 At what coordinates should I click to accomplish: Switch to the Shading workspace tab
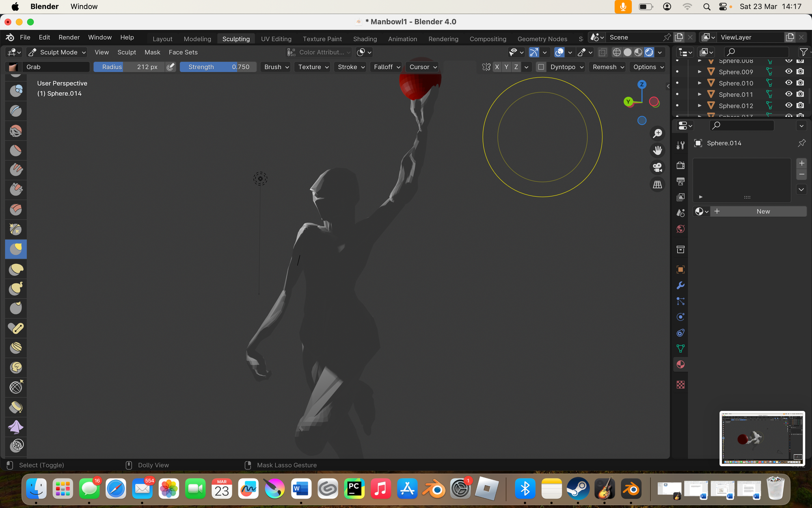tap(365, 38)
